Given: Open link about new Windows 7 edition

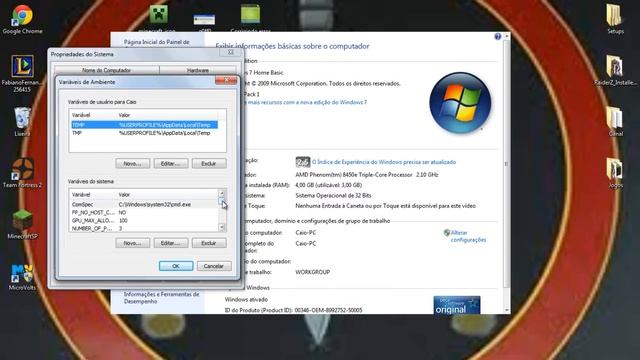Looking at the screenshot, I should click(x=307, y=102).
